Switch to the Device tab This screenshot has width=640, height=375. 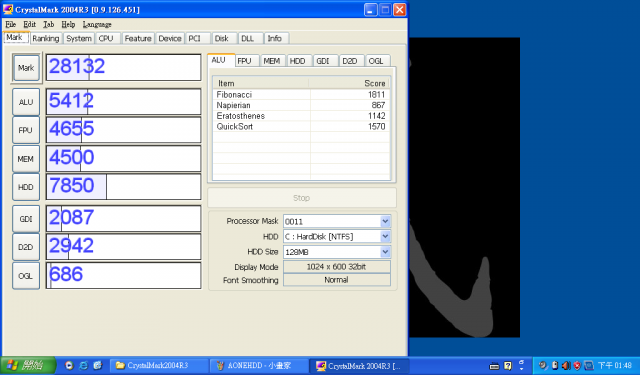(x=170, y=38)
